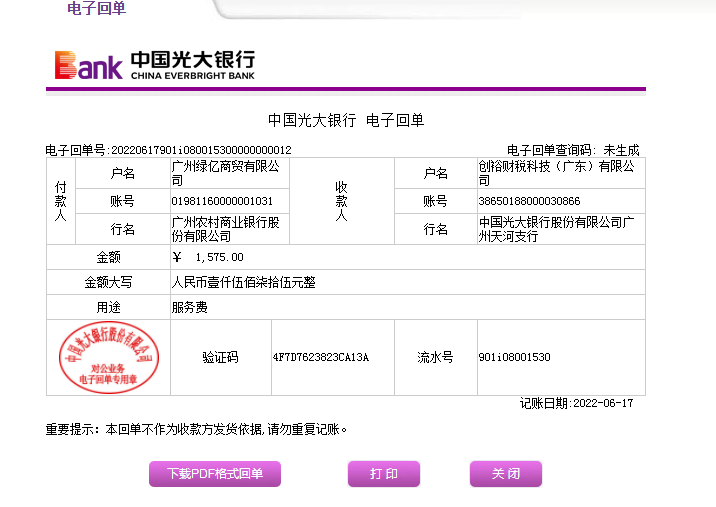The height and width of the screenshot is (507, 716).
Task: Click payee account number 38650188000030866
Action: point(529,201)
